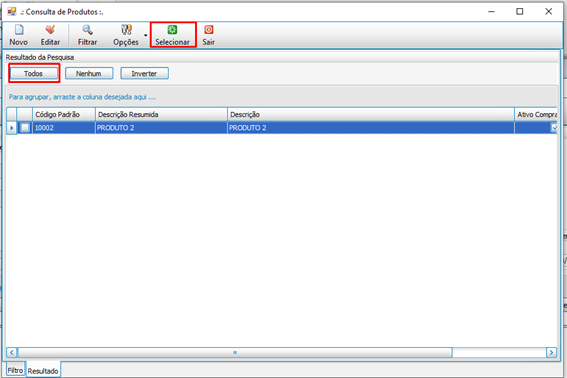Switch to the Filtro tab

(x=15, y=370)
